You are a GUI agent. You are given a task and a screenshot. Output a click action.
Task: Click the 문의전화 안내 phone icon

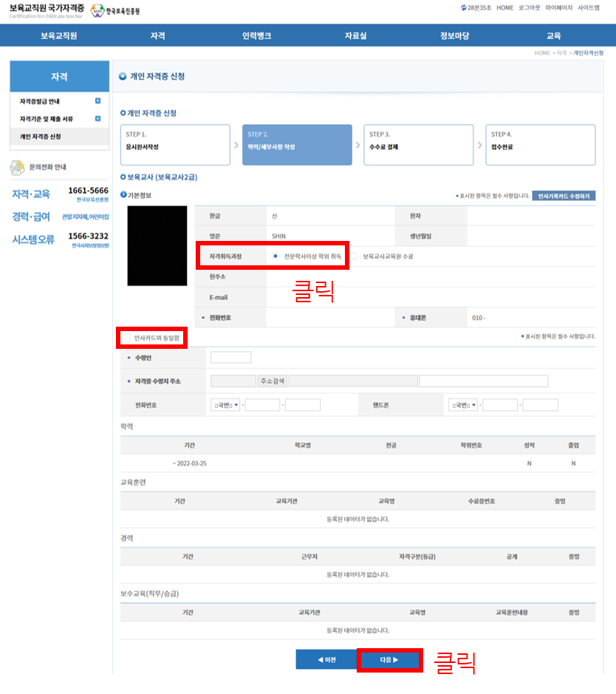[x=17, y=167]
